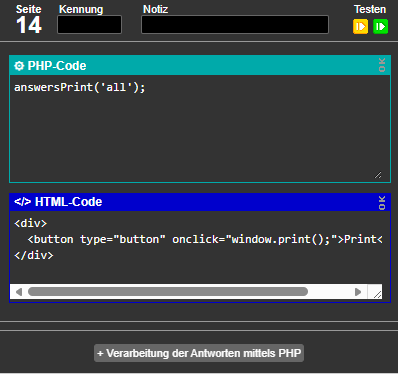Click the horizontal scrollbar thumb in HTML-Code
Viewport: 398px width, 374px height.
pos(168,292)
